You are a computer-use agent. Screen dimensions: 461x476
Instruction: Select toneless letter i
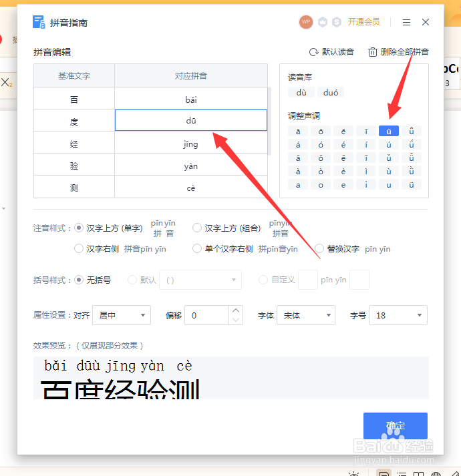click(x=366, y=184)
